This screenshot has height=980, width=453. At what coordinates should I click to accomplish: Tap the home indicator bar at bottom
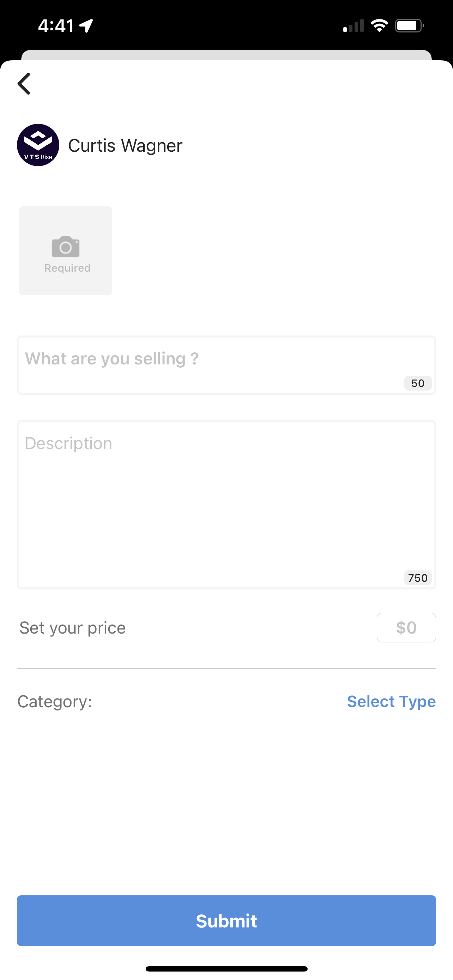point(226,969)
